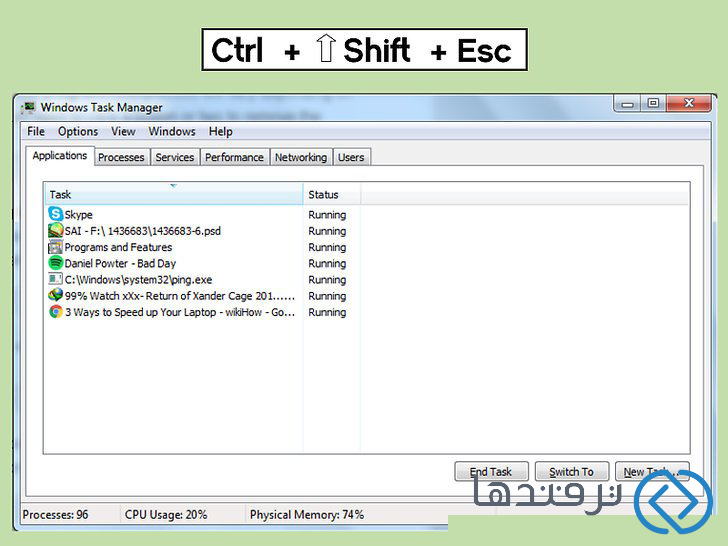The width and height of the screenshot is (728, 546).
Task: Click Running status of ping.exe row
Action: click(327, 280)
